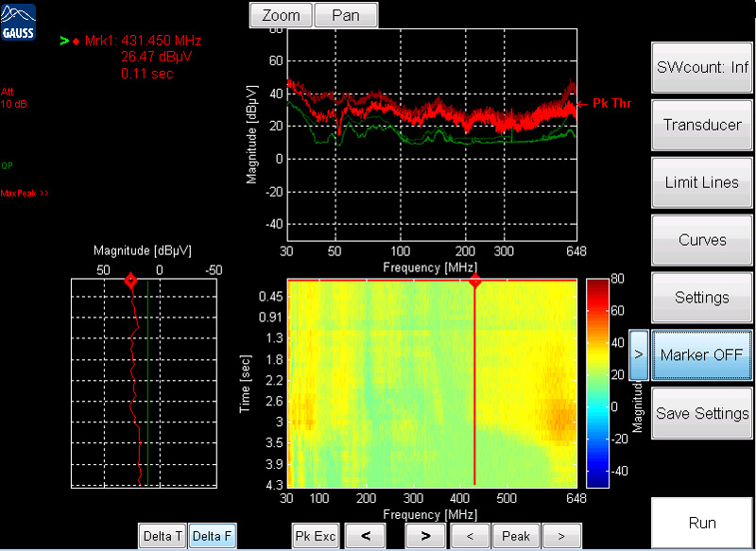Toggle the Marker OFF button
Screen dimensions: 756x551
coord(702,354)
